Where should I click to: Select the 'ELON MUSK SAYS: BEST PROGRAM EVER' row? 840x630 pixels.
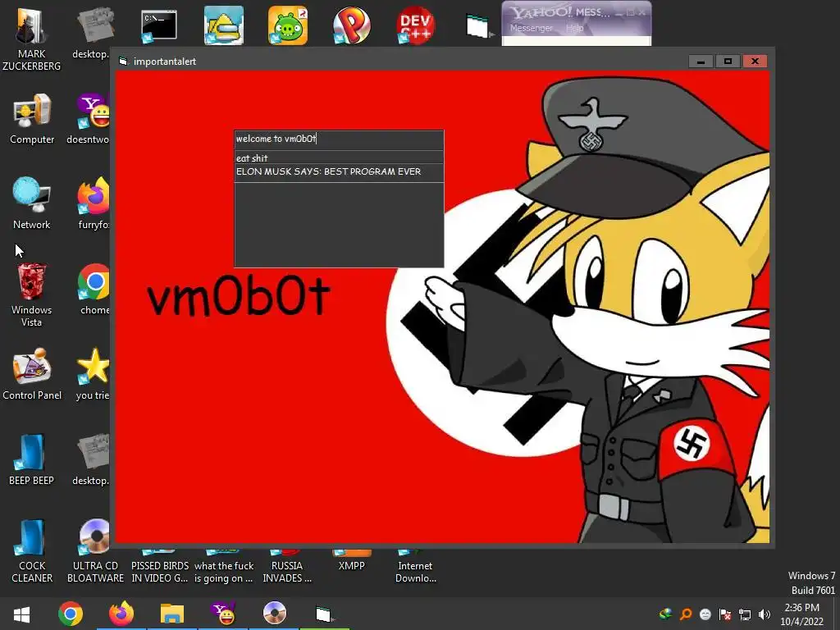(339, 172)
